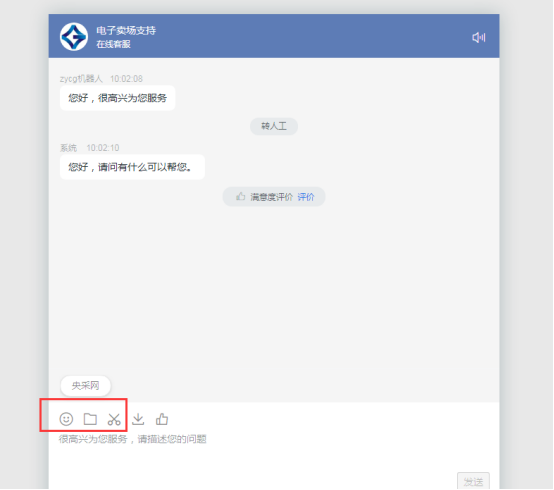The width and height of the screenshot is (554, 490).
Task: Select the message bubble 您好，很高兴为您服务
Action: [x=118, y=98]
